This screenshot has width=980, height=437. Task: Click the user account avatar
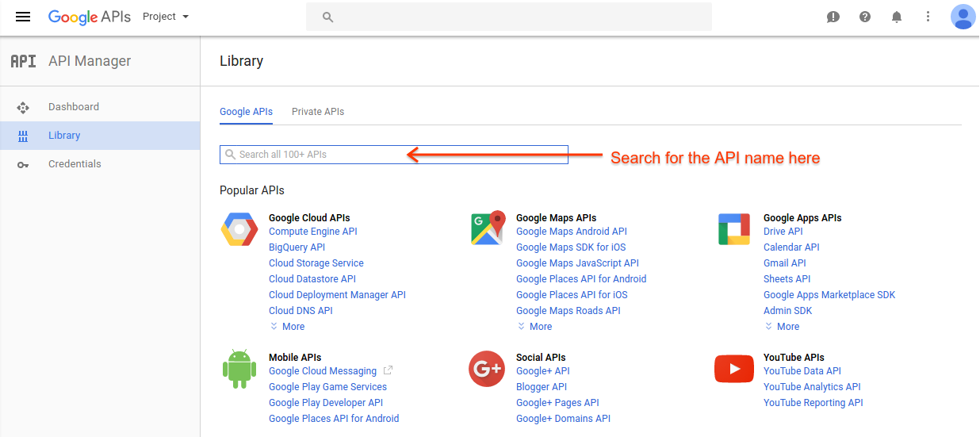pyautogui.click(x=963, y=17)
